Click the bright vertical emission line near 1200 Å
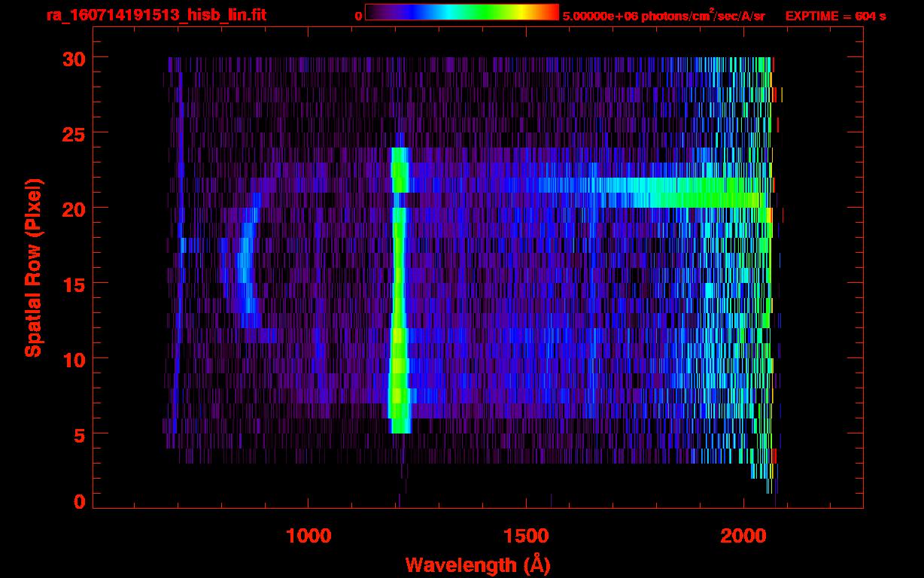 [399, 301]
